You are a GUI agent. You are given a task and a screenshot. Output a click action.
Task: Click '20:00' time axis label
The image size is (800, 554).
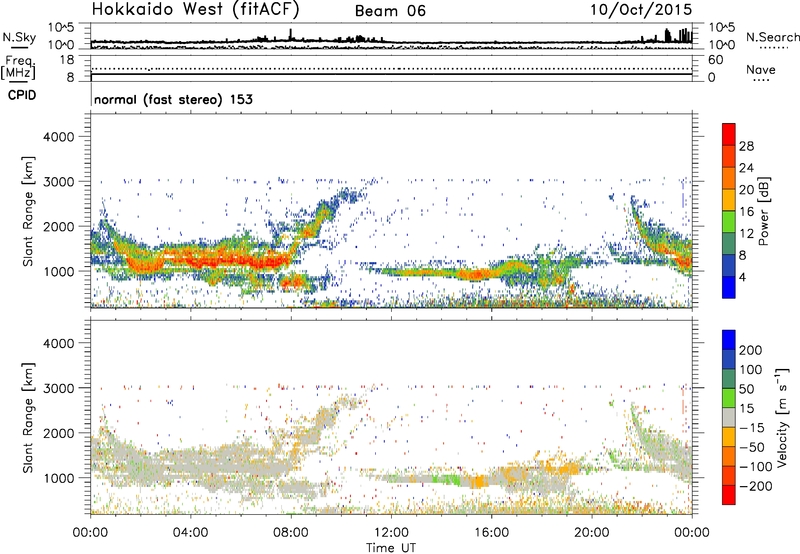tap(591, 533)
